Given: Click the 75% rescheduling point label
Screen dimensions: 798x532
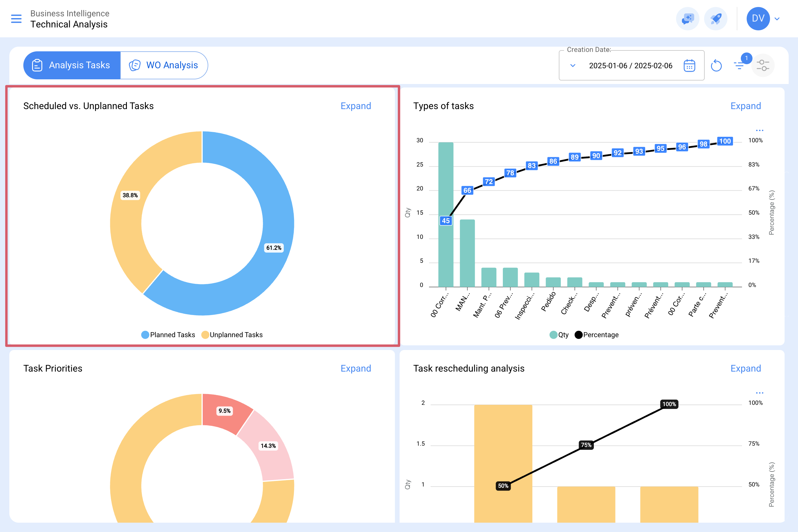Looking at the screenshot, I should (x=586, y=445).
